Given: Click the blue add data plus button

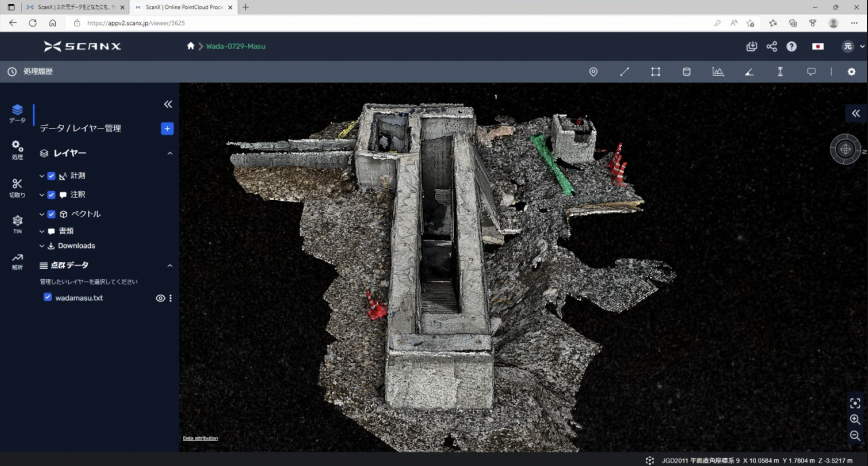Looking at the screenshot, I should [167, 128].
